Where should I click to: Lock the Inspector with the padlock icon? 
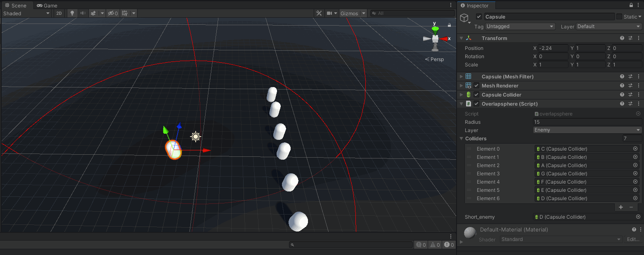[631, 5]
